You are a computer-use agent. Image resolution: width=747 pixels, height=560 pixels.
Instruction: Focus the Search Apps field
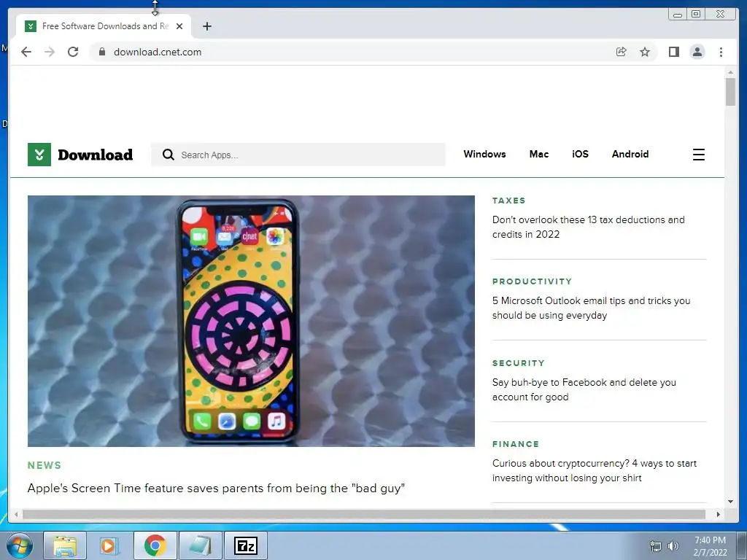coord(298,155)
